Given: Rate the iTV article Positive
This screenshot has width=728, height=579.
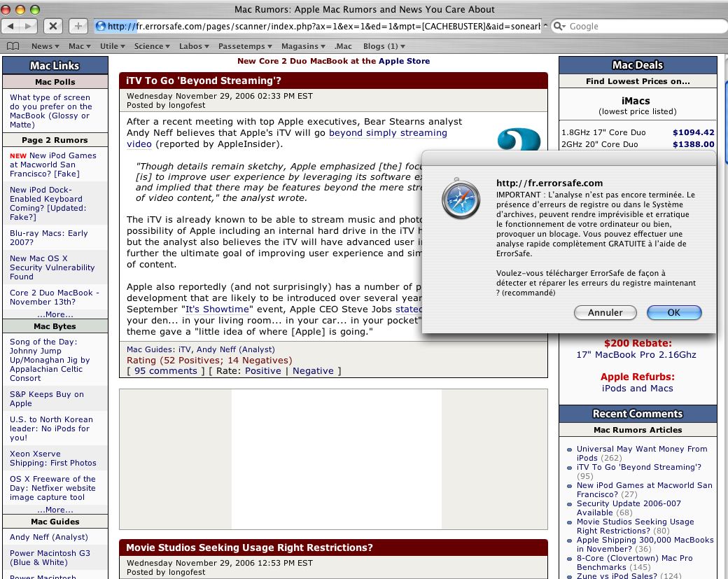Looking at the screenshot, I should click(262, 371).
